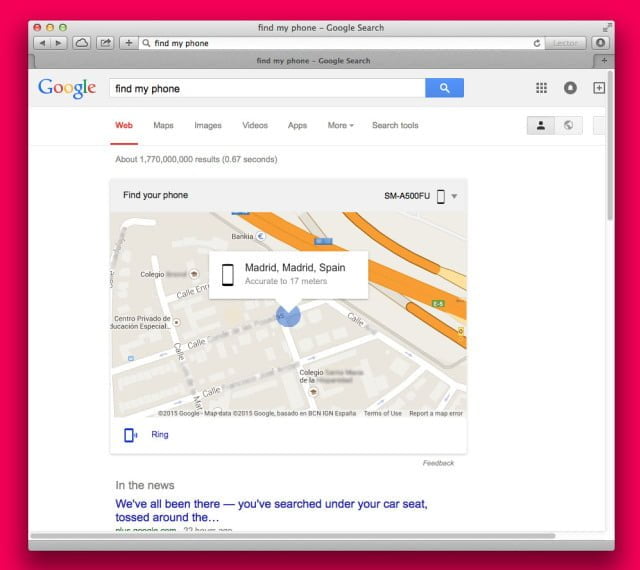Switch to private results view
Screen dimensions: 640x570
point(541,126)
